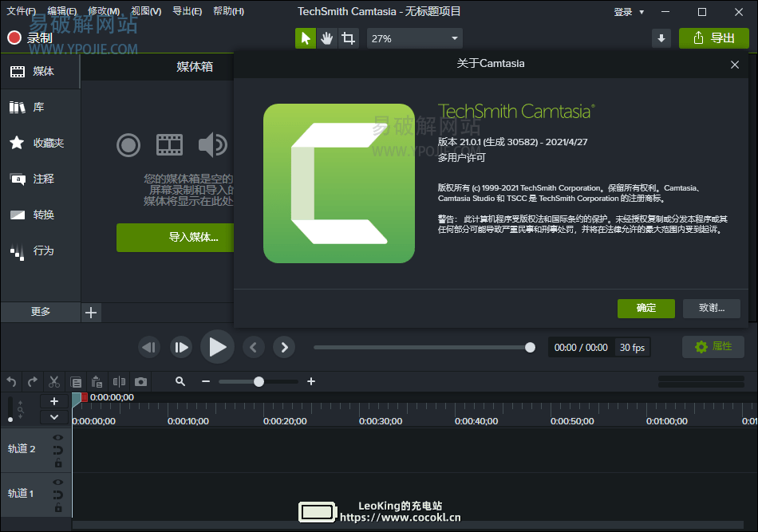758x532 pixels.
Task: Open the 帮助(H) menu
Action: 229,11
